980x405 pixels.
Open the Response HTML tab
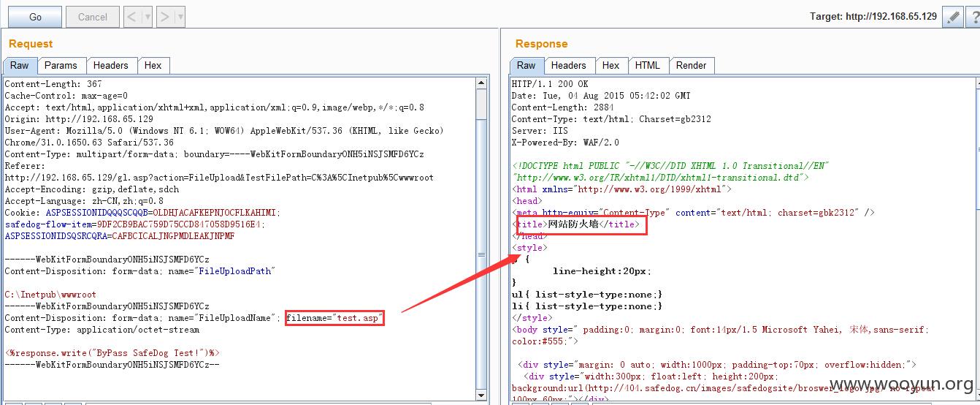click(647, 65)
